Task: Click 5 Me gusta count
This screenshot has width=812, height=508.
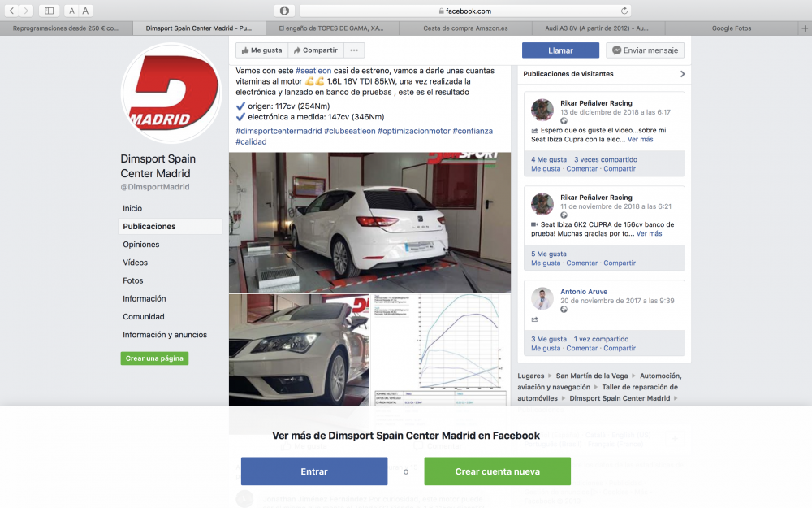Action: (x=549, y=254)
